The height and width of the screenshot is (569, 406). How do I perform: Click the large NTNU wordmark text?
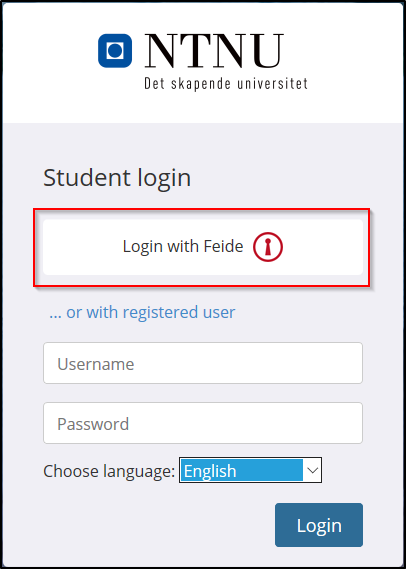pyautogui.click(x=214, y=51)
